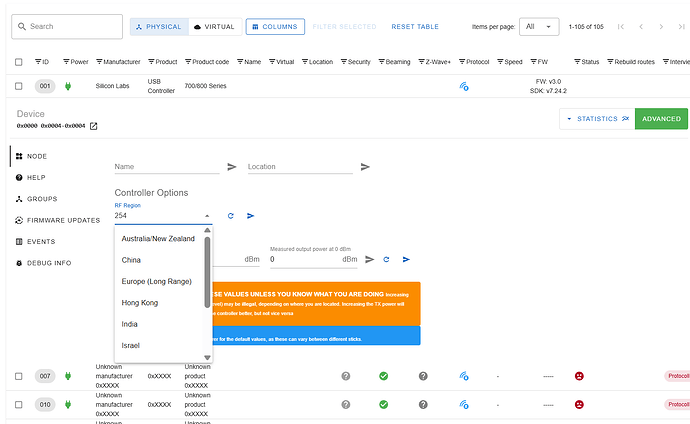This screenshot has height=424, width=690.
Task: Open the Firmware Updates tab
Action: click(x=58, y=220)
